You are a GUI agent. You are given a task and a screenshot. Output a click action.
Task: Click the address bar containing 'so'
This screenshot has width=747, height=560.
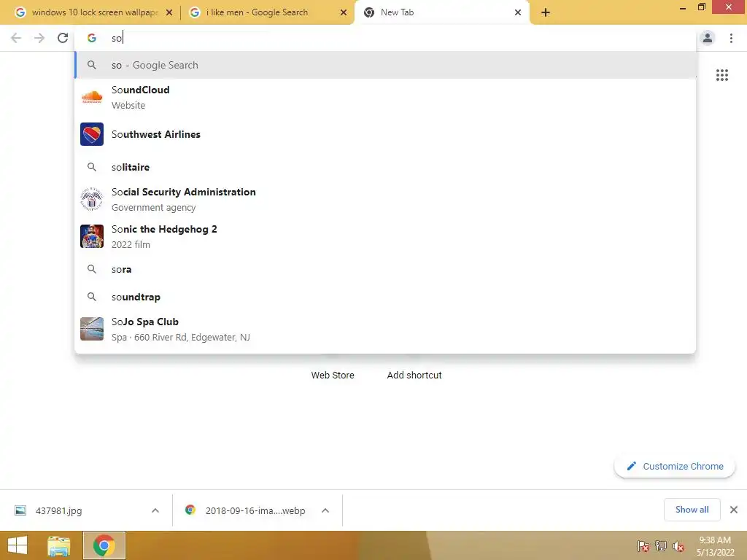point(385,38)
